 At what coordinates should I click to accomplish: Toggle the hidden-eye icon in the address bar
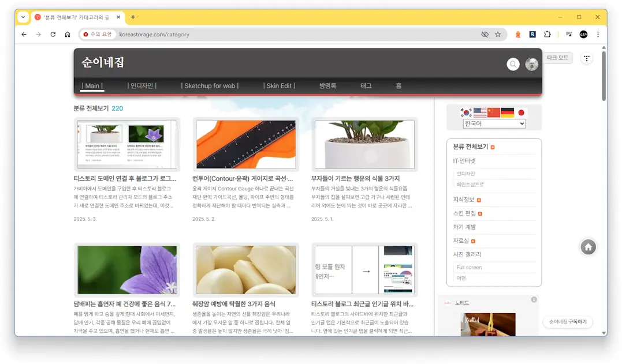tap(485, 34)
